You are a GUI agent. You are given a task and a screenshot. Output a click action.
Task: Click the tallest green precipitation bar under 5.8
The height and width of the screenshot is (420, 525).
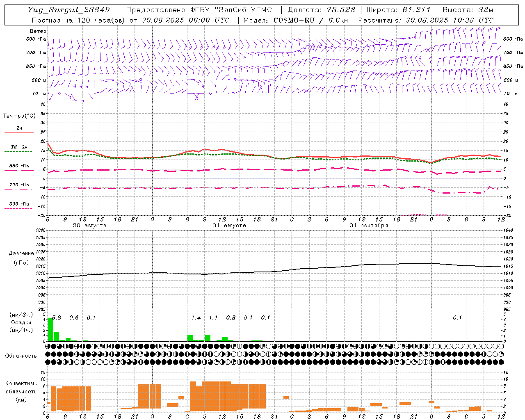point(50,329)
